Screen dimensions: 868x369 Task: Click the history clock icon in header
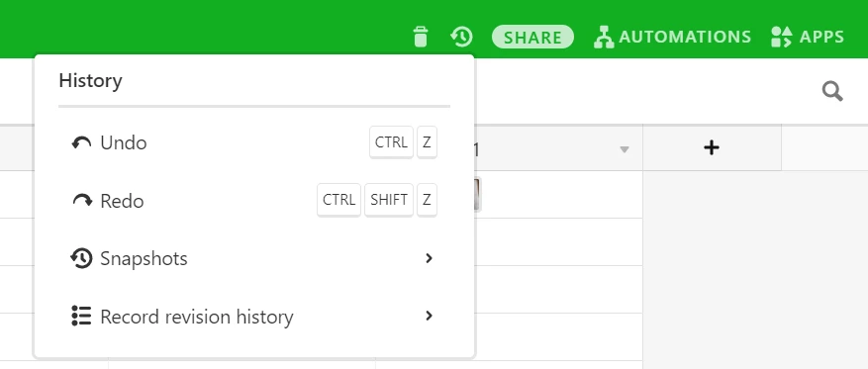(x=461, y=37)
